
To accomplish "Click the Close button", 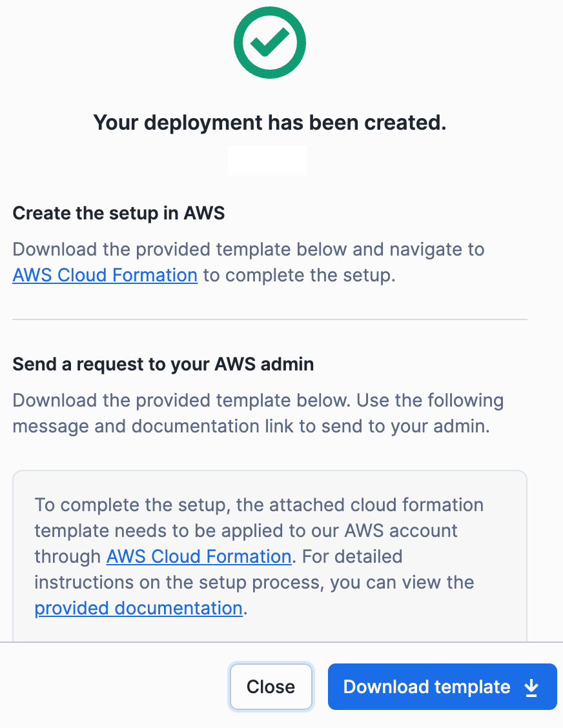I will click(x=271, y=687).
